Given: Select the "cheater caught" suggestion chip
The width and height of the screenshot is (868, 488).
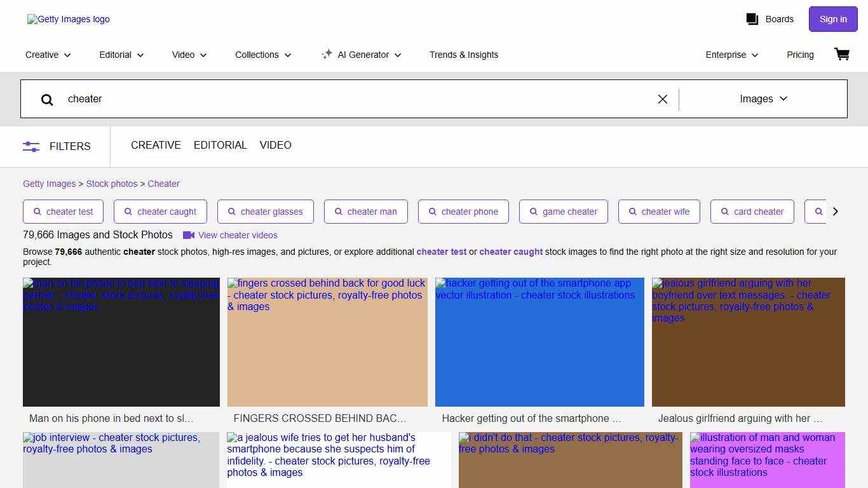Looking at the screenshot, I should pyautogui.click(x=160, y=212).
